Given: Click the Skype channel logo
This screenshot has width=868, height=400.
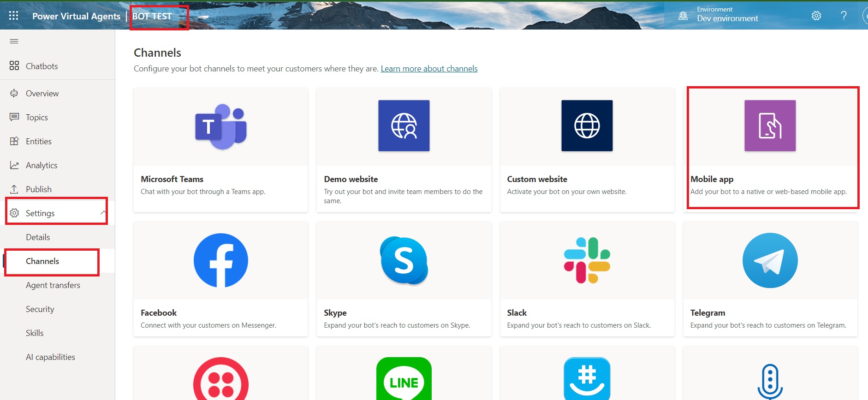Looking at the screenshot, I should click(404, 260).
